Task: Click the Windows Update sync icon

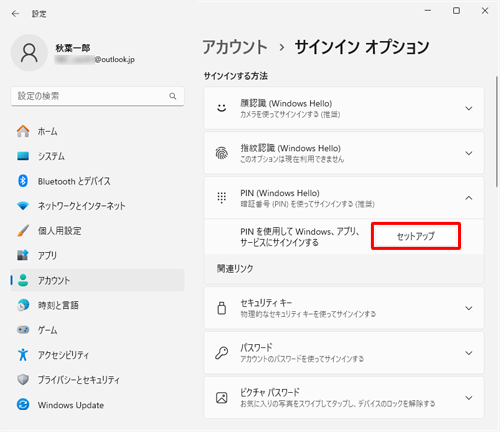Action: [x=23, y=404]
